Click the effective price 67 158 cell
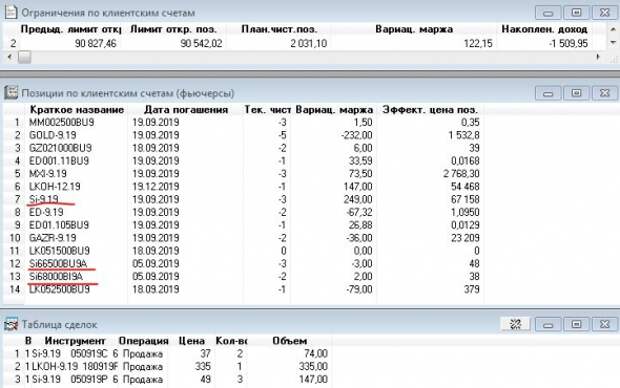Viewport: 620px width, 388px height. click(465, 199)
